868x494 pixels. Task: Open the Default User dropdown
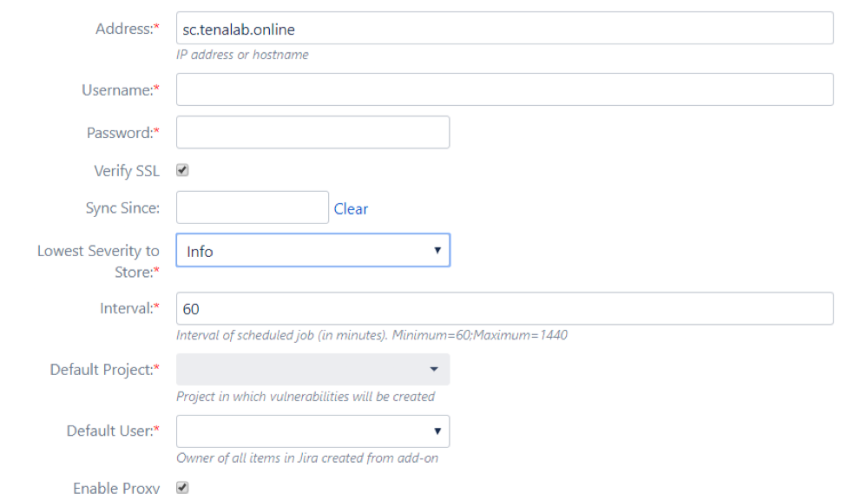[312, 431]
